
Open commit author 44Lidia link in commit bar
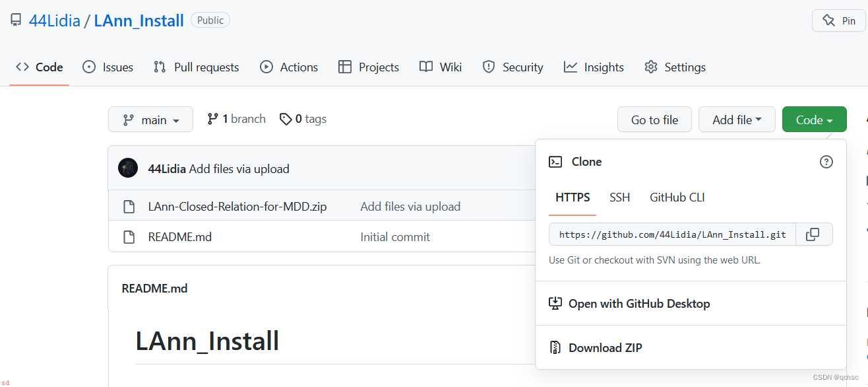point(167,168)
